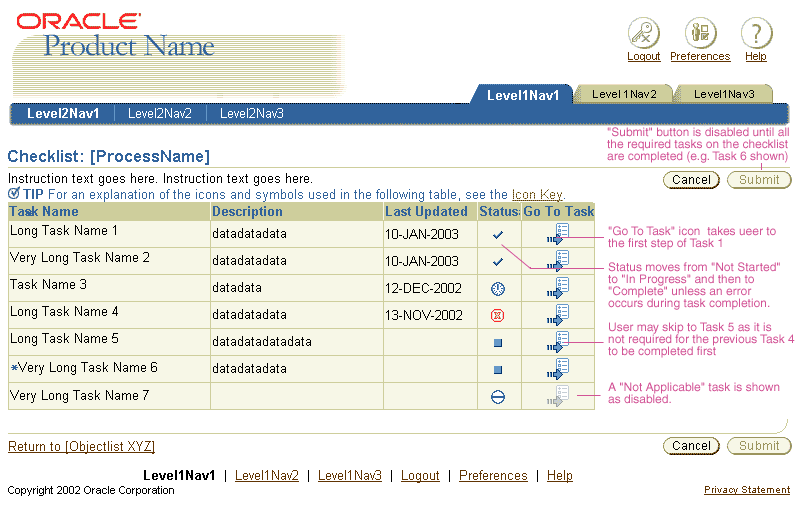Screen dimensions: 800x510
Task: Click not-applicable status icon of Task Name 7
Action: point(498,397)
